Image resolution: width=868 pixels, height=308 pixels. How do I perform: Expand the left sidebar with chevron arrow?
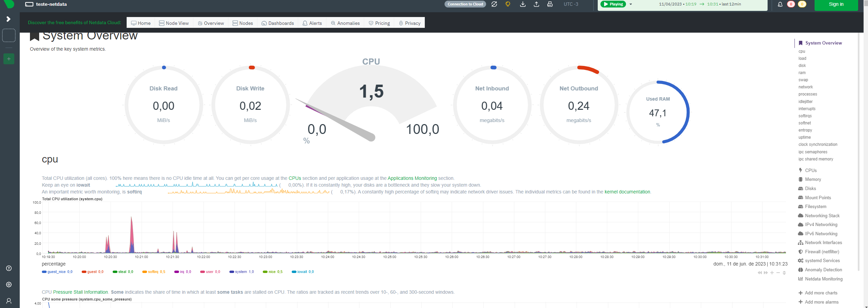[x=9, y=19]
